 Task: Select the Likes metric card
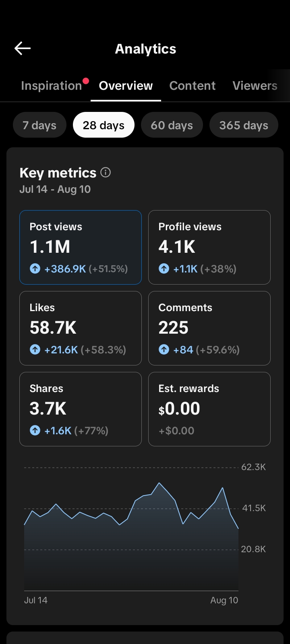click(x=81, y=328)
